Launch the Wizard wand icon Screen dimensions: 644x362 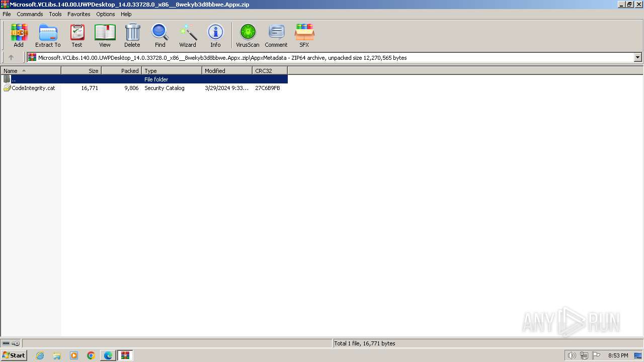(x=188, y=35)
